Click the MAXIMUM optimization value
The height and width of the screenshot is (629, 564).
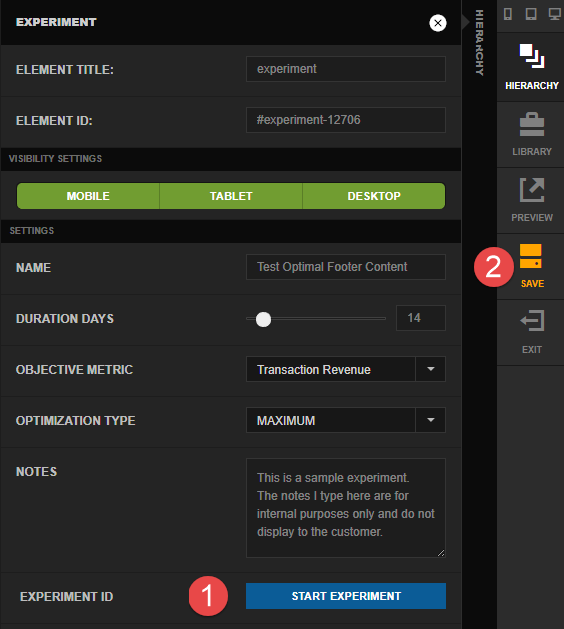point(286,420)
